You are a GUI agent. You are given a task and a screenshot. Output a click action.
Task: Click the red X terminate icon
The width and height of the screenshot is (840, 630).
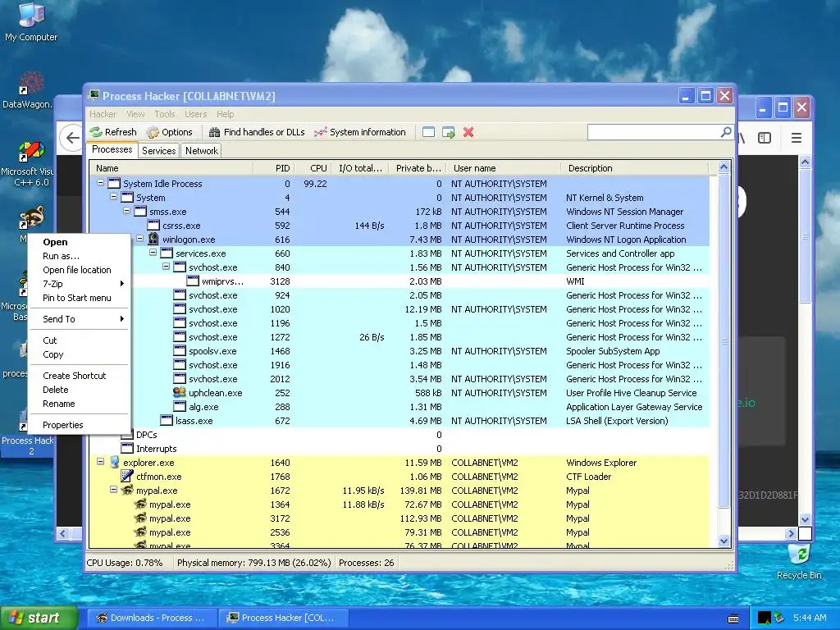point(468,132)
